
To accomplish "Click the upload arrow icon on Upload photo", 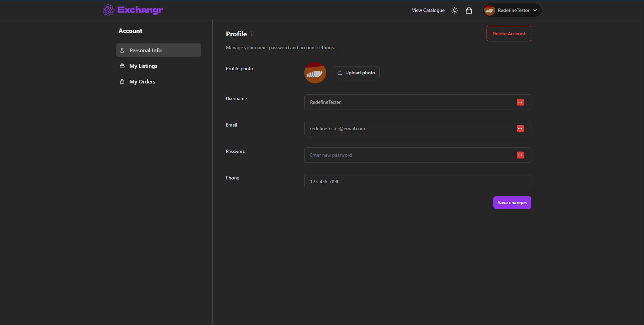I will point(340,73).
